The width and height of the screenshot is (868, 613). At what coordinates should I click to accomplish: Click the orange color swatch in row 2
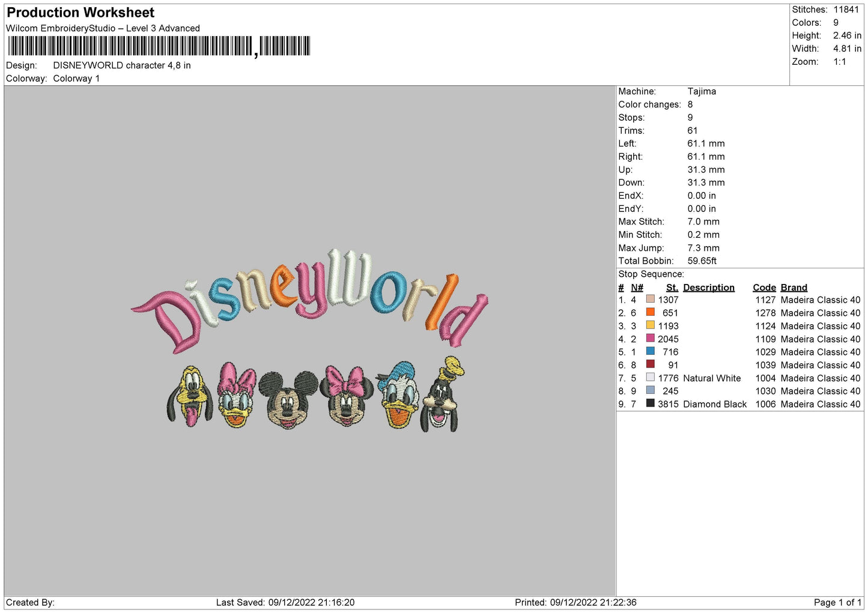point(650,312)
